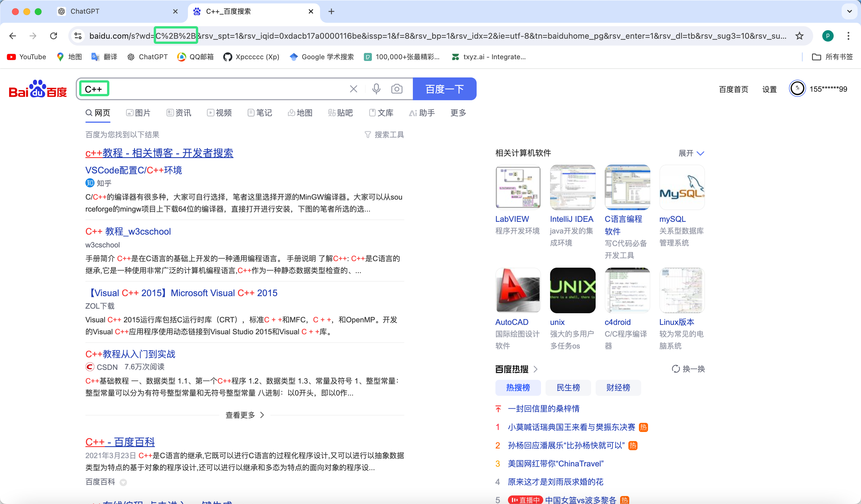Switch to the 视频 tab
This screenshot has width=861, height=504.
[219, 113]
